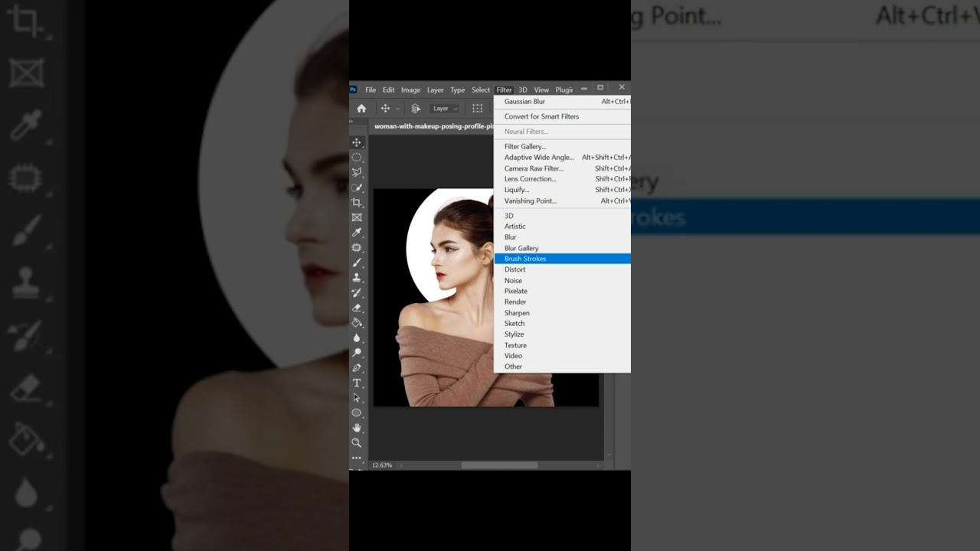Select the Elliptical Marquee tool
The height and width of the screenshot is (551, 980).
click(x=357, y=158)
